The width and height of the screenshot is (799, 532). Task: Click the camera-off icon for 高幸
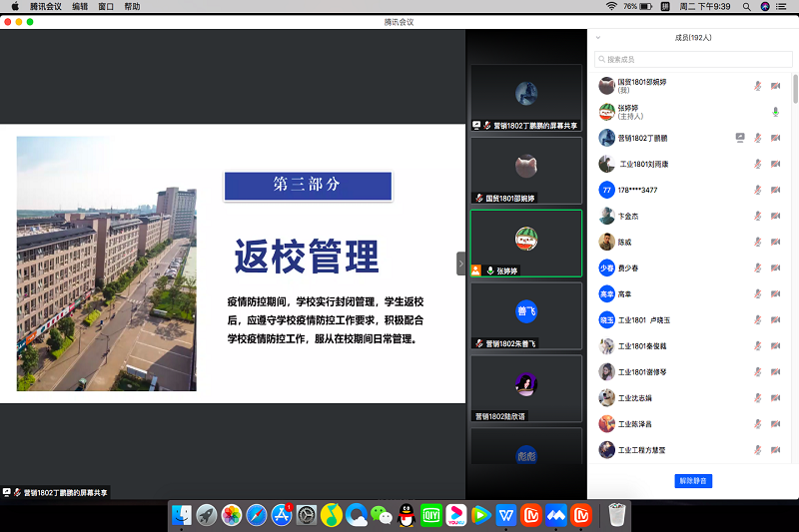point(775,293)
